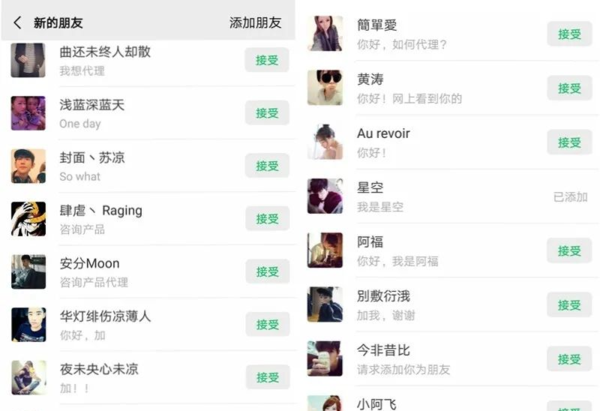
Task: Tap the pirate-skull avatar of 肆虐丶Raging
Action: [28, 219]
